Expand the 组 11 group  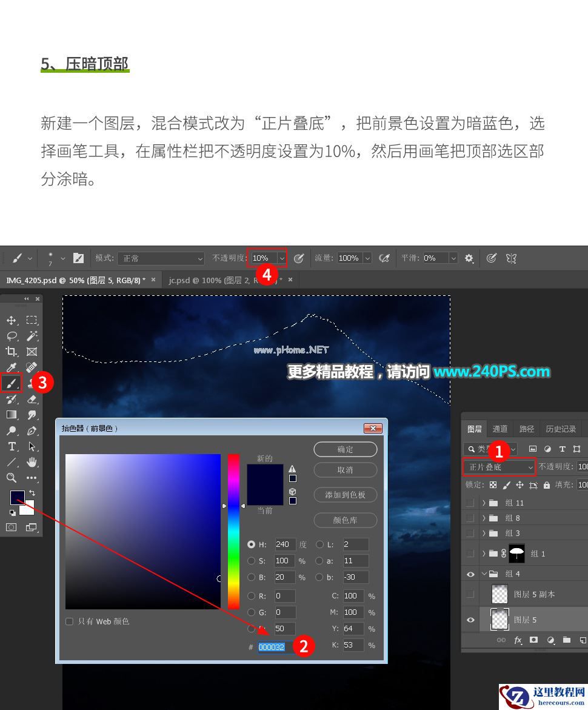(x=484, y=503)
